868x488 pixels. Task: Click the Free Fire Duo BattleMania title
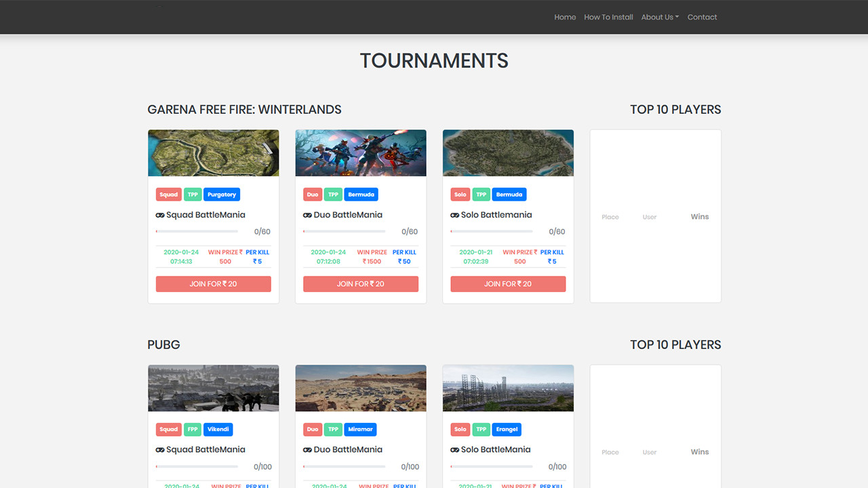348,215
